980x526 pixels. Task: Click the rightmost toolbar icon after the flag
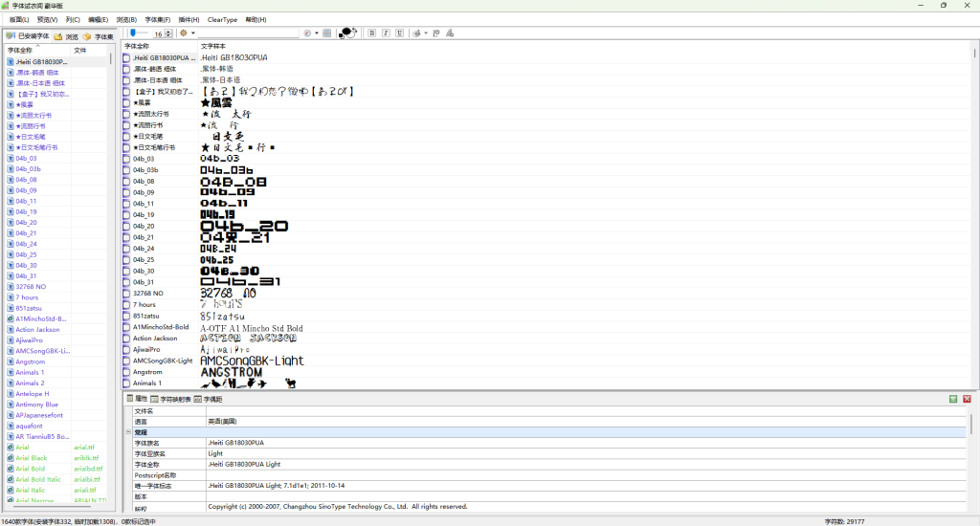450,33
